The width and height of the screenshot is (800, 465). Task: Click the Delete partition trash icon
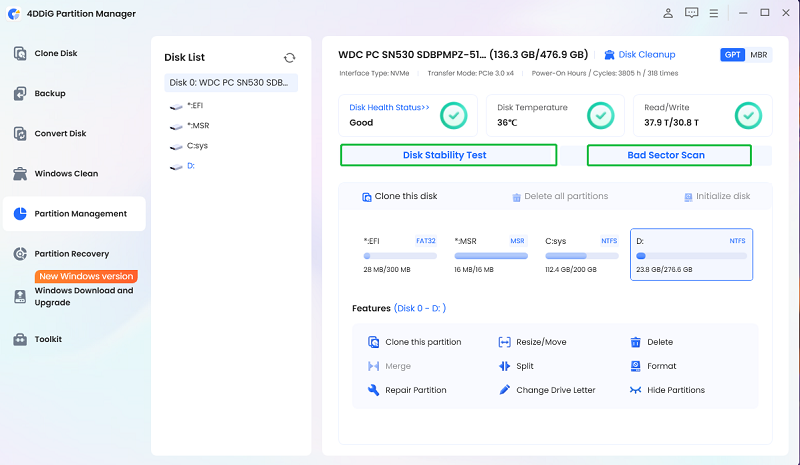[x=635, y=342]
